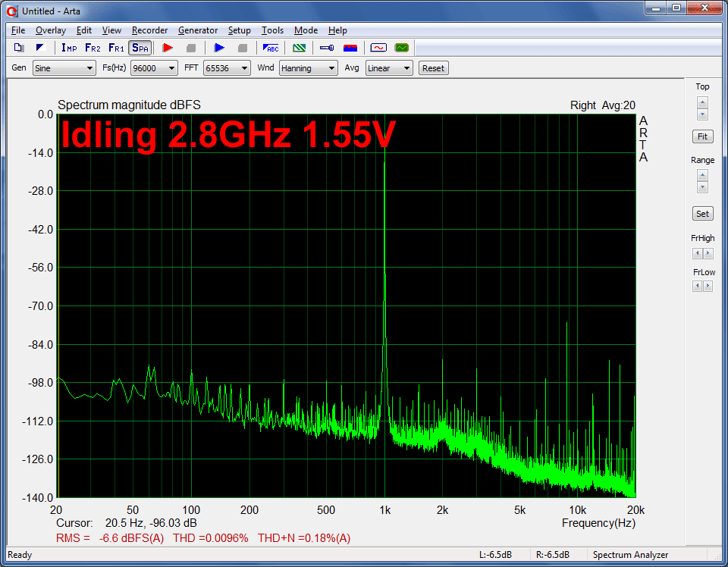Click the red-blue spectrum level icon

(x=350, y=48)
